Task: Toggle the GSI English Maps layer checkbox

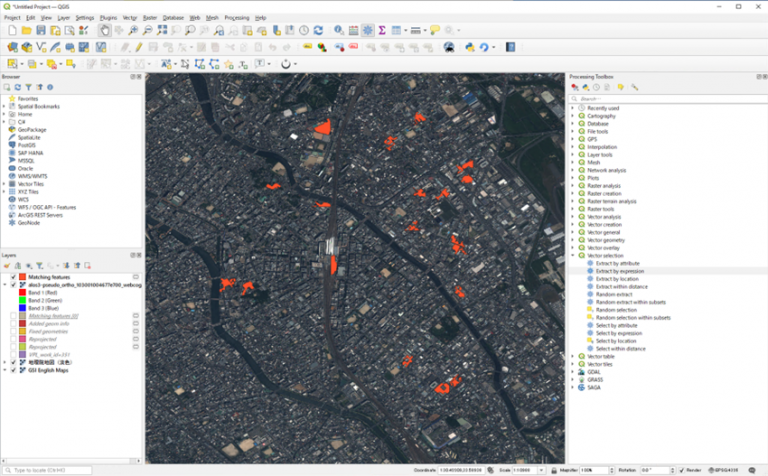Action: pos(14,370)
